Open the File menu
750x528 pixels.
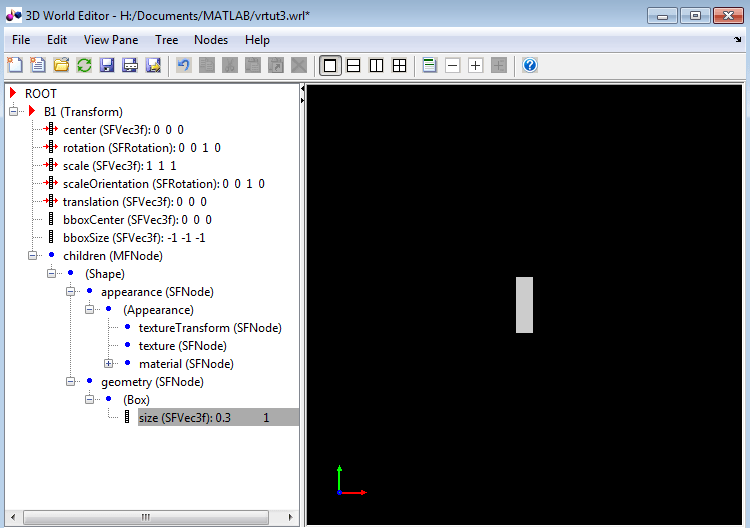point(21,40)
